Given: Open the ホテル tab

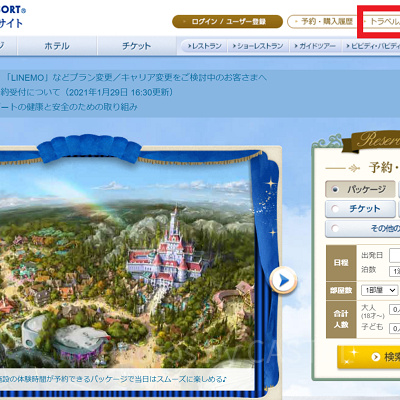Looking at the screenshot, I should 57,46.
